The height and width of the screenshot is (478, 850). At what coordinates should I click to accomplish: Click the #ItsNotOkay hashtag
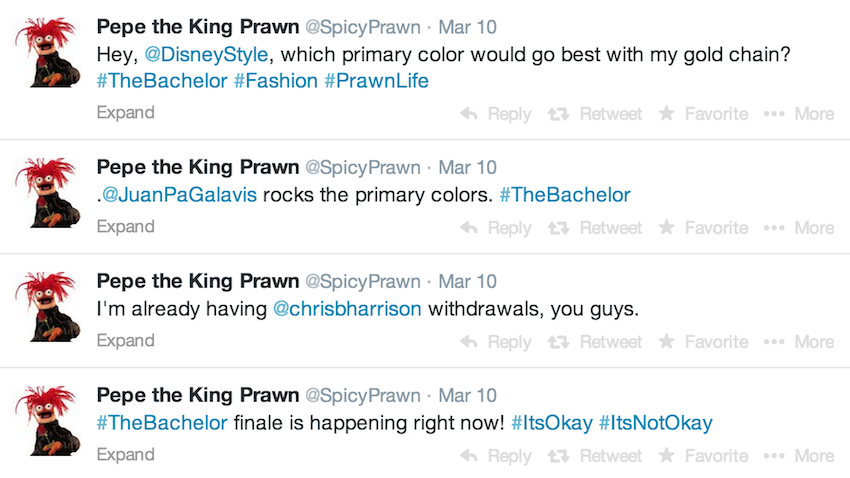click(655, 423)
